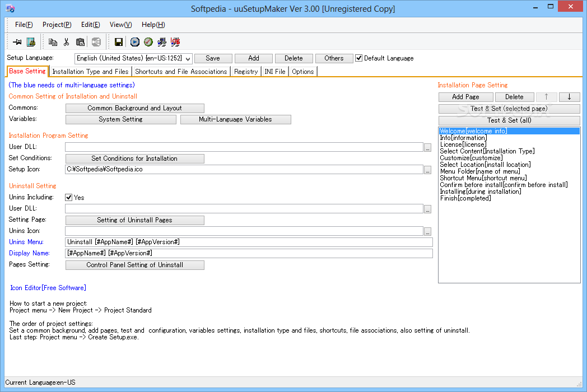This screenshot has width=587, height=392.
Task: Click Display Name text field
Action: [x=249, y=254]
